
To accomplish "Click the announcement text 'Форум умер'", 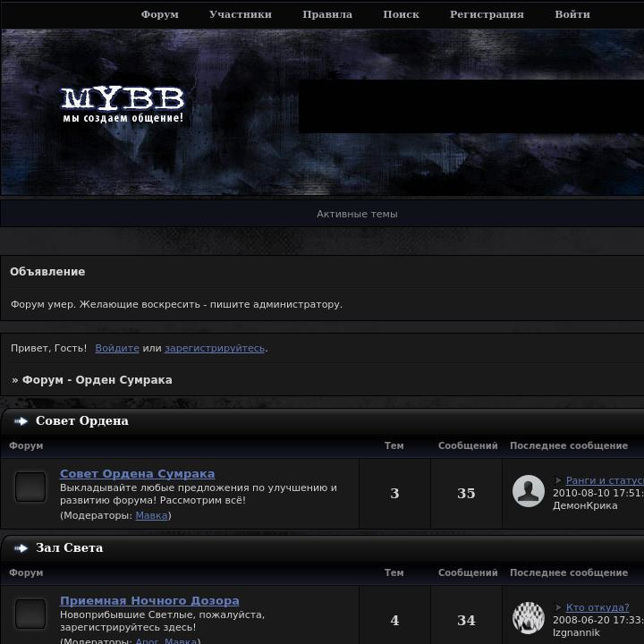I will click(x=43, y=305).
